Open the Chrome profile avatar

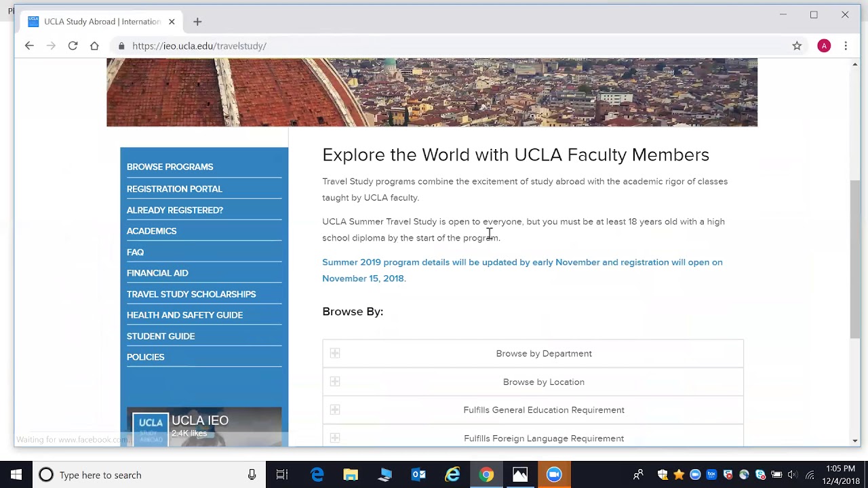point(824,45)
